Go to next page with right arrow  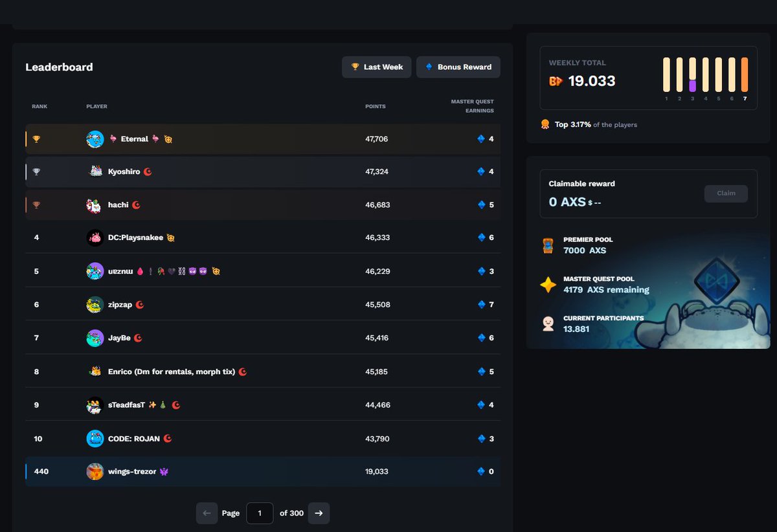[319, 513]
